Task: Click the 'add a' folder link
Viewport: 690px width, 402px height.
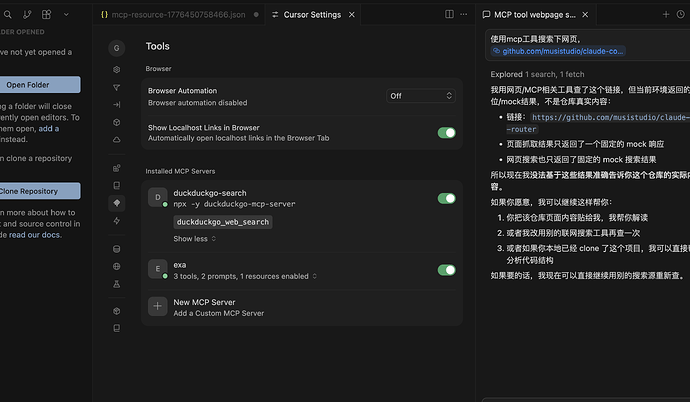Action: click(x=48, y=128)
